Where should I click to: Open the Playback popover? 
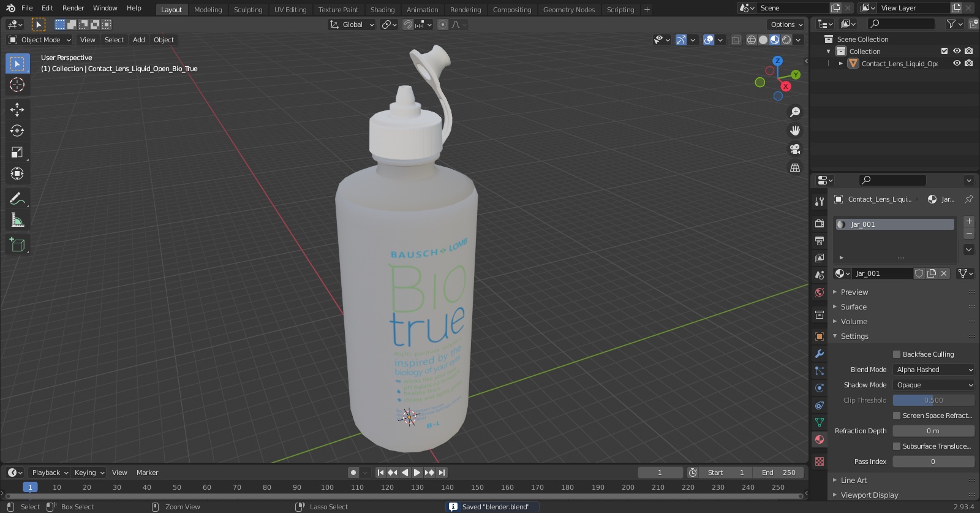pos(50,473)
